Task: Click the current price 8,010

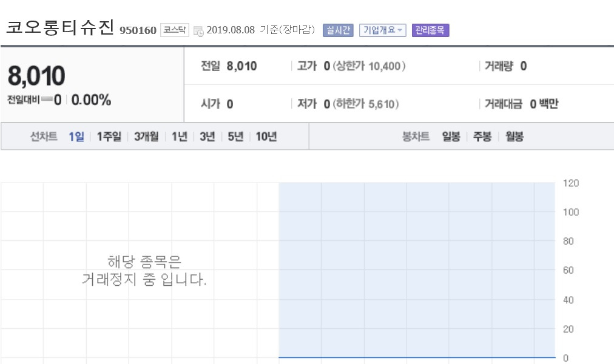Action: click(x=36, y=76)
